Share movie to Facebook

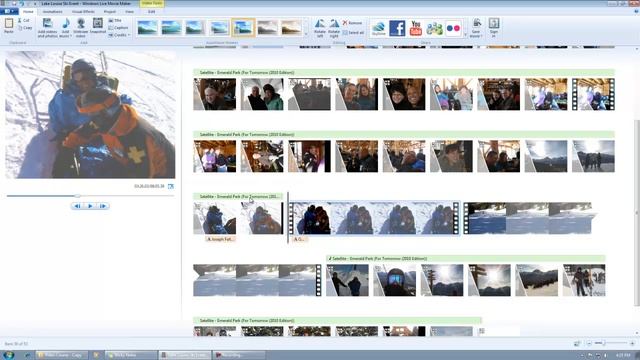[x=397, y=28]
